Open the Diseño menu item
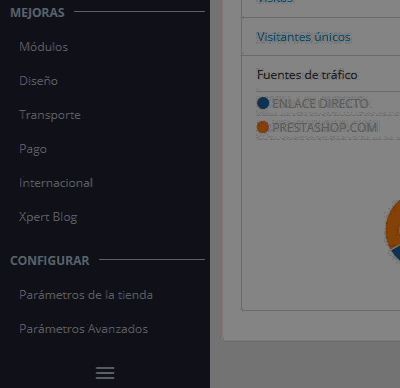400x388 pixels. point(38,81)
